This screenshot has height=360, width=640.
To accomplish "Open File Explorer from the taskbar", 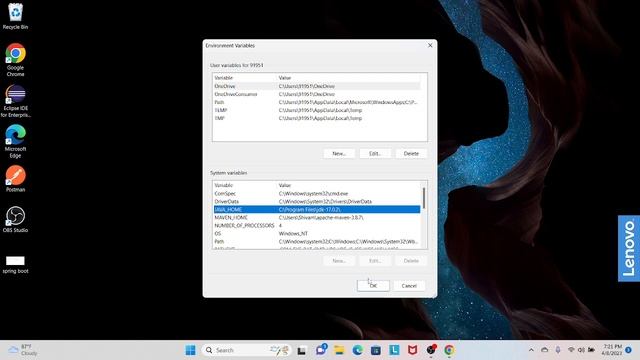I will point(339,350).
